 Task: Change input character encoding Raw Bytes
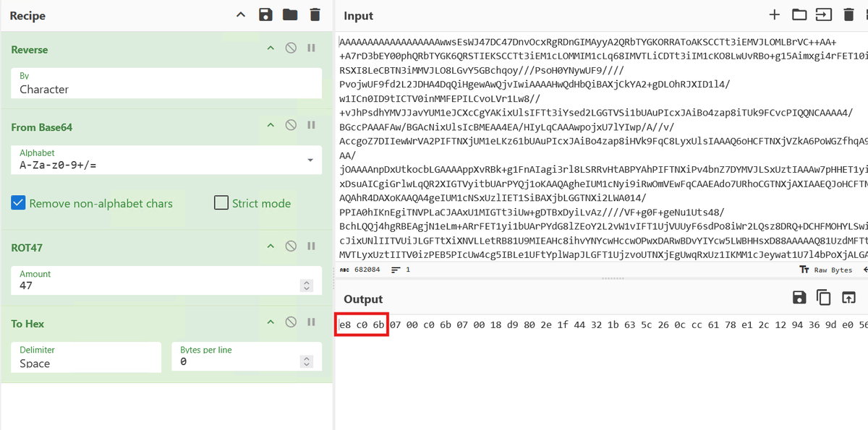click(x=826, y=270)
